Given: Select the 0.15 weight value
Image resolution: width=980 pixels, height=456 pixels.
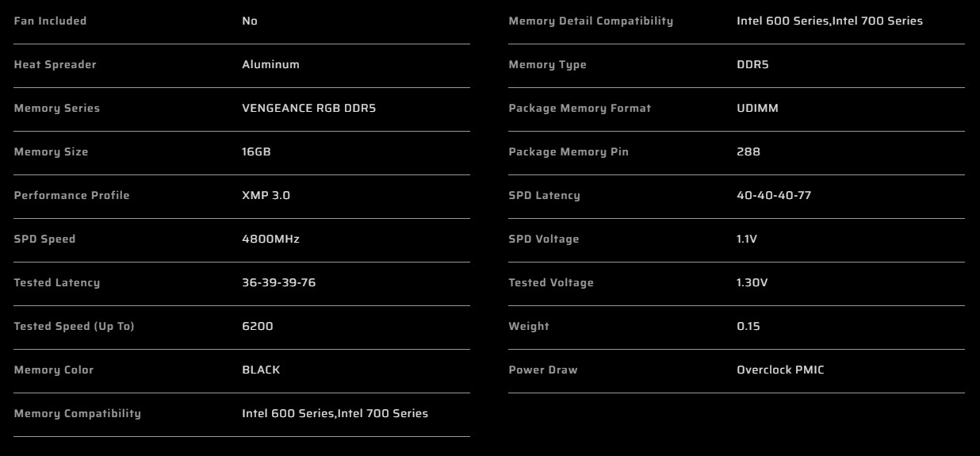Looking at the screenshot, I should pyautogui.click(x=748, y=326).
